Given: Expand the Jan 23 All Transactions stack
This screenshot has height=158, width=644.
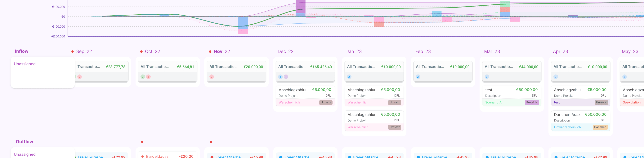Looking at the screenshot, I should 374,67.
